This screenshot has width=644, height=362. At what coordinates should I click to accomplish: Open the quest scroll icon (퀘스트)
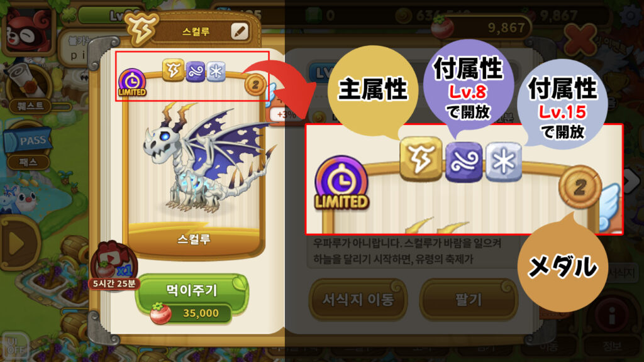tap(29, 88)
